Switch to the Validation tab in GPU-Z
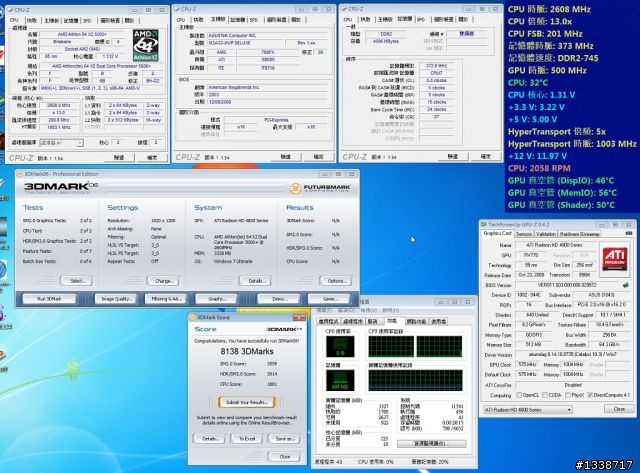640x473 pixels. (x=546, y=234)
